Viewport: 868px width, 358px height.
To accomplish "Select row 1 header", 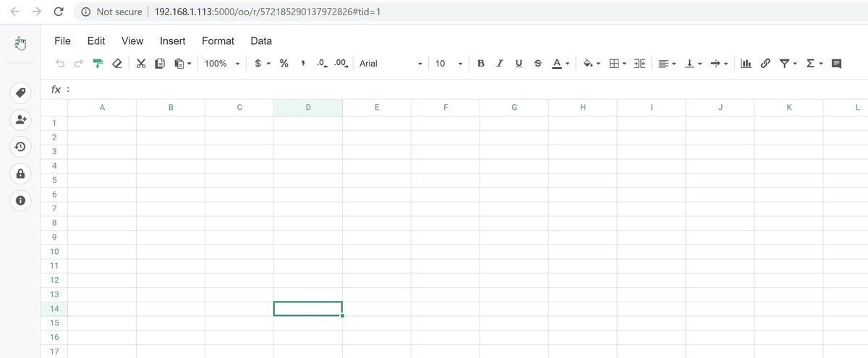I will 54,123.
